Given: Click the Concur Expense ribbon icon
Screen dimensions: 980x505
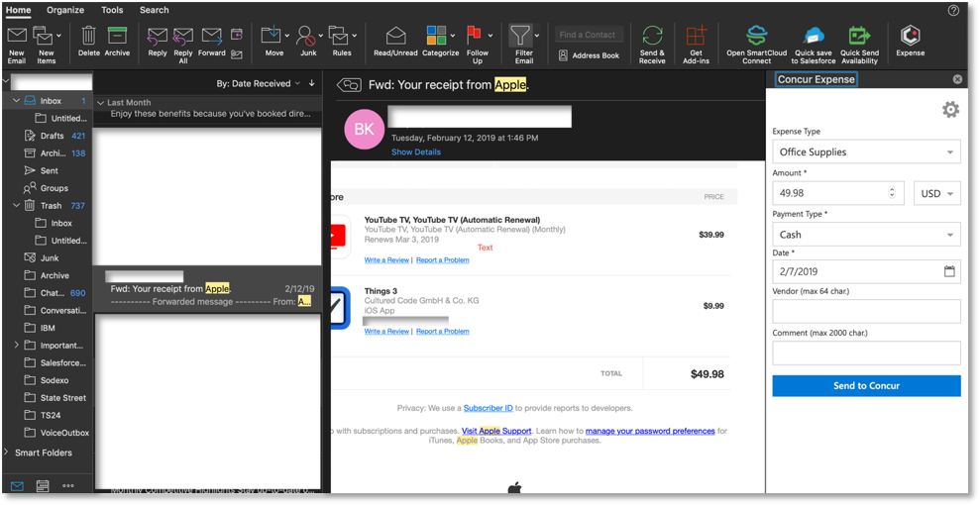Looking at the screenshot, I should coord(910,36).
